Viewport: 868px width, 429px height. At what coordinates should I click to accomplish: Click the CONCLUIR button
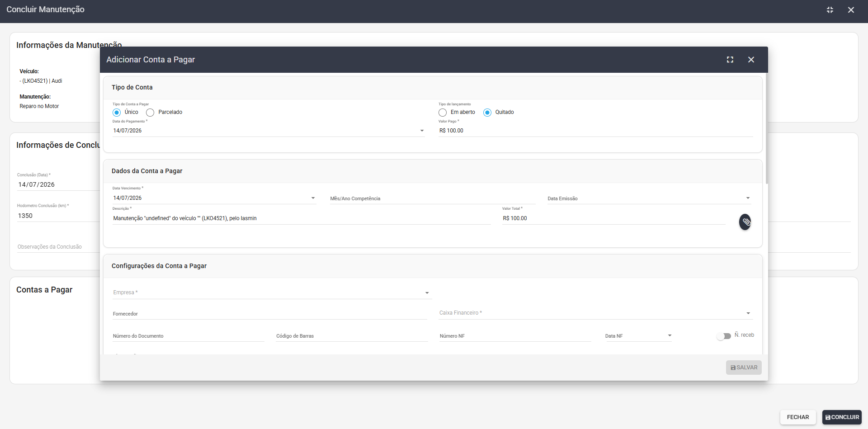coord(842,417)
